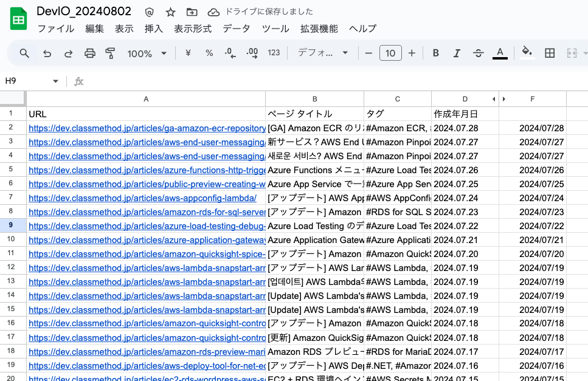Select column A header
This screenshot has width=588, height=381.
pyautogui.click(x=146, y=99)
